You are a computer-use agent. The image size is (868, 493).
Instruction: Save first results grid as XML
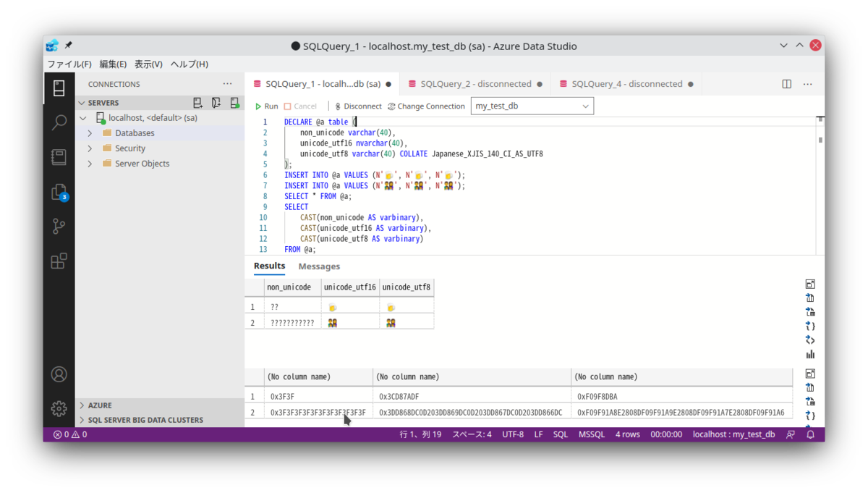click(810, 340)
